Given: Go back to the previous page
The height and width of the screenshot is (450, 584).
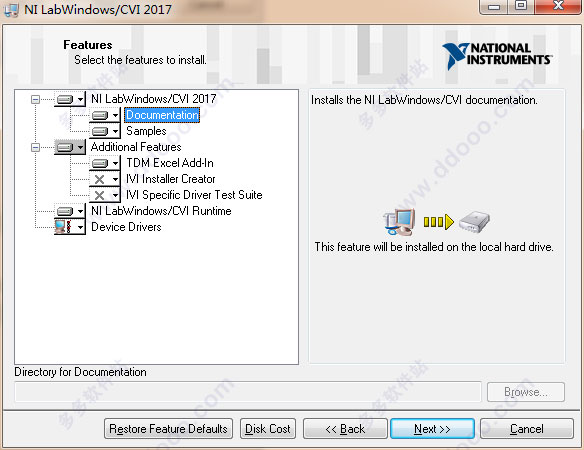Looking at the screenshot, I should click(x=345, y=429).
